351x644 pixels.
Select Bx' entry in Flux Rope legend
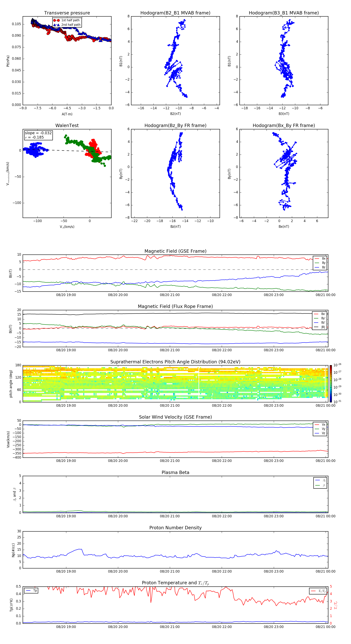point(320,314)
